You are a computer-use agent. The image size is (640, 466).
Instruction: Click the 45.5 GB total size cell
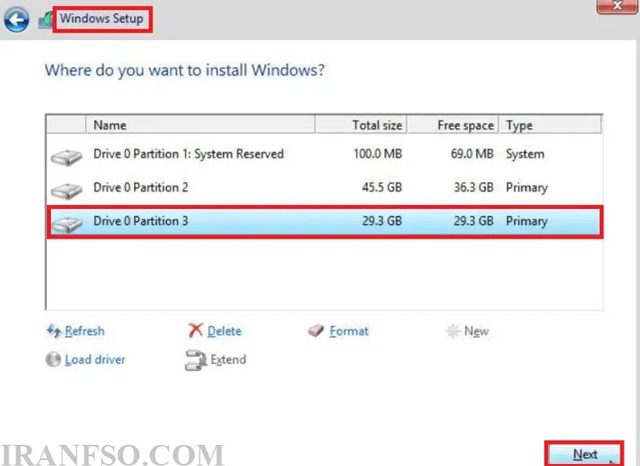(382, 187)
